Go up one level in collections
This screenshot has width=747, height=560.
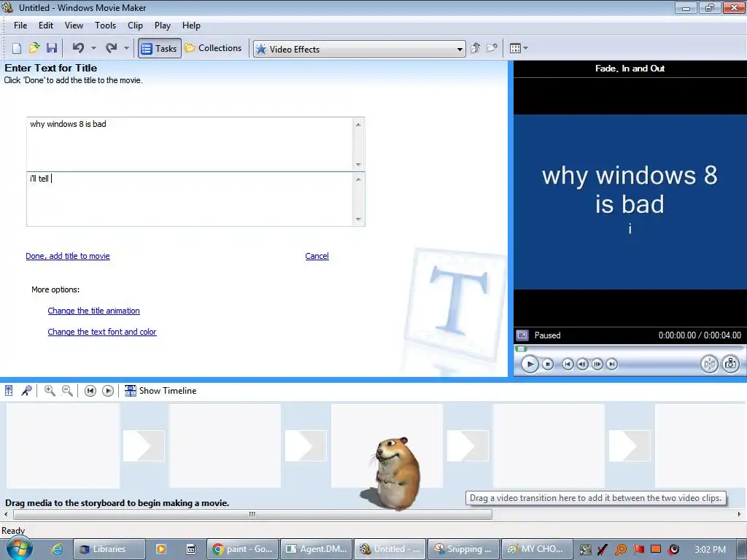coord(475,48)
